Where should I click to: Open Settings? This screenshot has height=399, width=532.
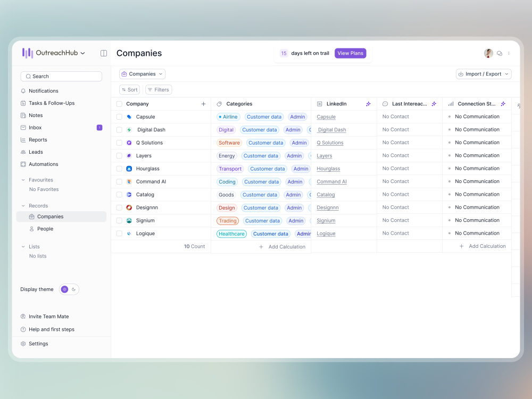coord(34,344)
